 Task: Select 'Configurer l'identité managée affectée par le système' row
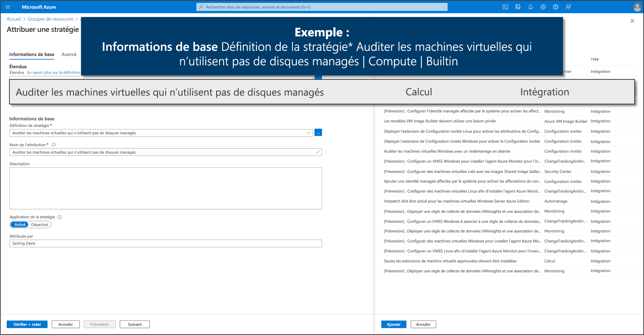pyautogui.click(x=509, y=111)
